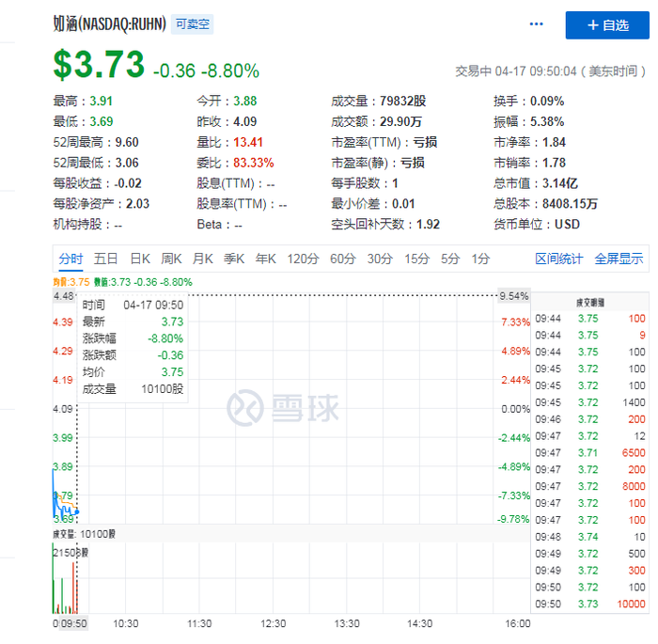Image resolution: width=658 pixels, height=644 pixels.
Task: Click the 52周最高 value 9.60
Action: tap(127, 142)
